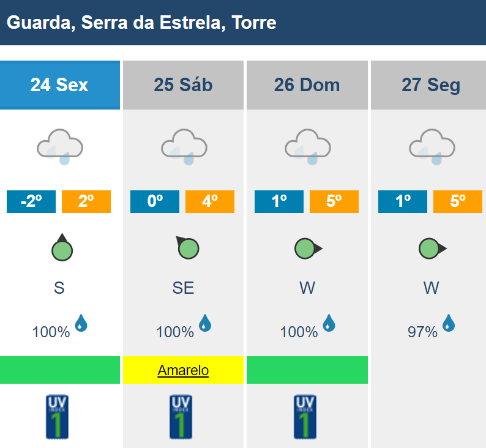
Task: Open the 26 Dom day tab
Action: pos(307,85)
